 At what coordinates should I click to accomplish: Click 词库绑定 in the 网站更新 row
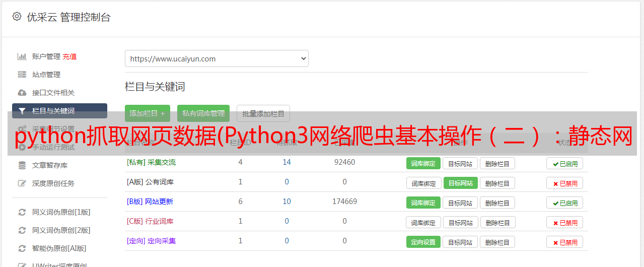pyautogui.click(x=423, y=203)
